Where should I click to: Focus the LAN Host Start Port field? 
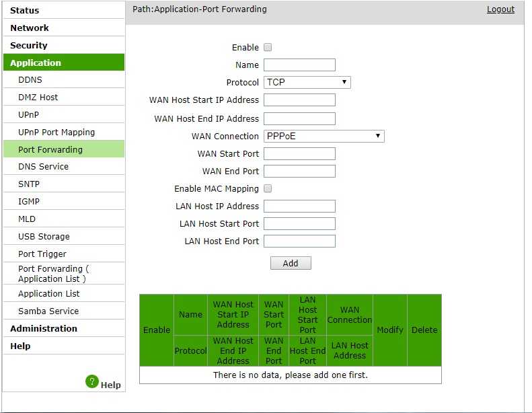[299, 223]
